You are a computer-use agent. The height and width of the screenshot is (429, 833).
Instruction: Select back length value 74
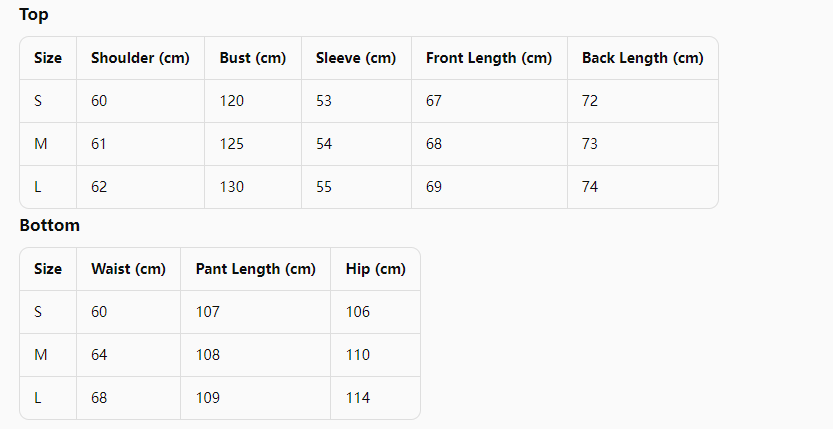[x=590, y=187]
